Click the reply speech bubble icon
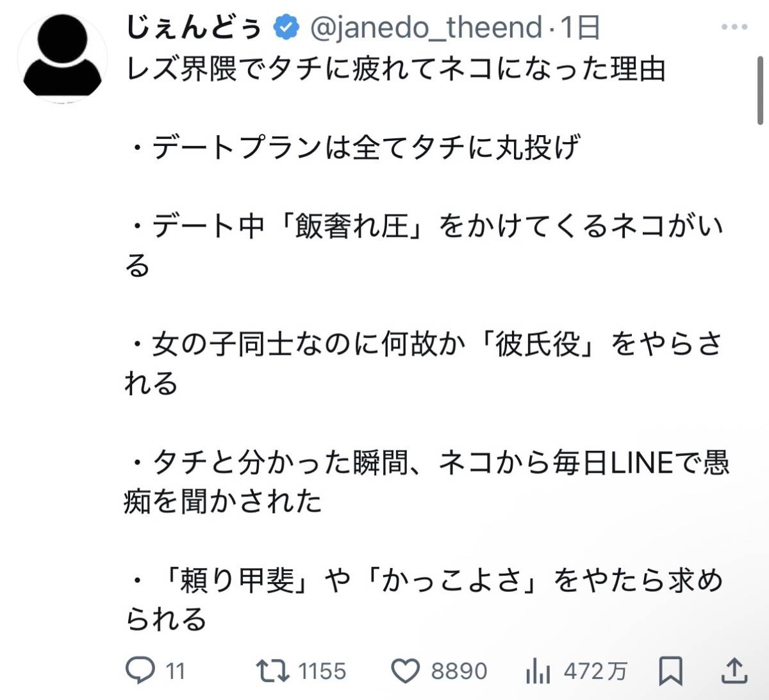This screenshot has width=769, height=700. pos(140,671)
